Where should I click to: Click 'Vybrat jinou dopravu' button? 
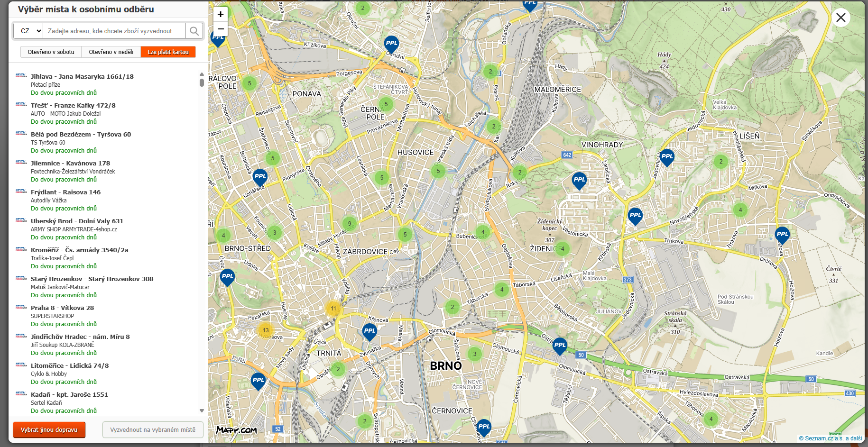click(x=49, y=430)
